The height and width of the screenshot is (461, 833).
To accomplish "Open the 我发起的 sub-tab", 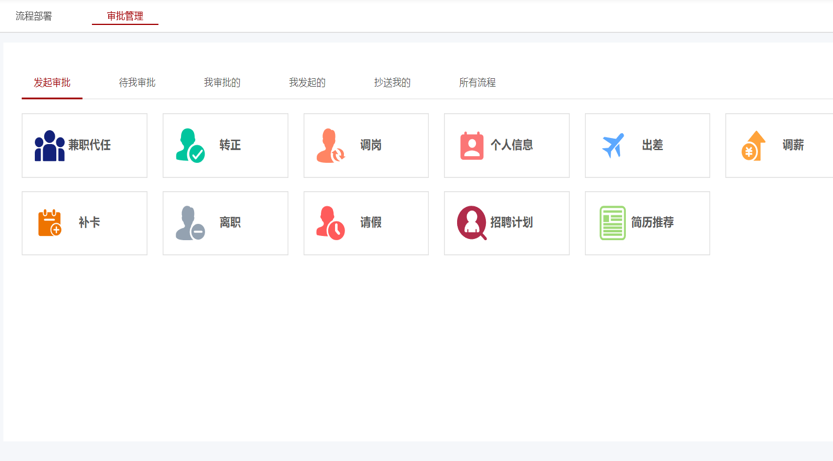I will pyautogui.click(x=307, y=82).
